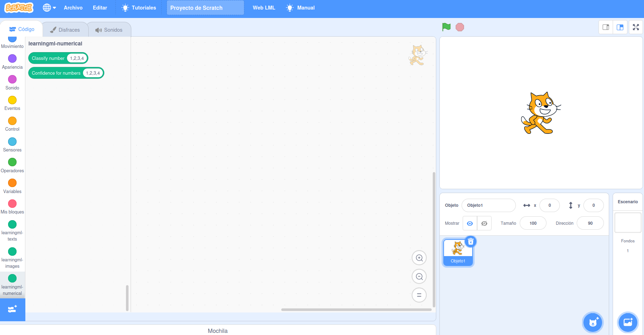Select the Sonido category in the palette
The height and width of the screenshot is (335, 644).
pos(12,80)
